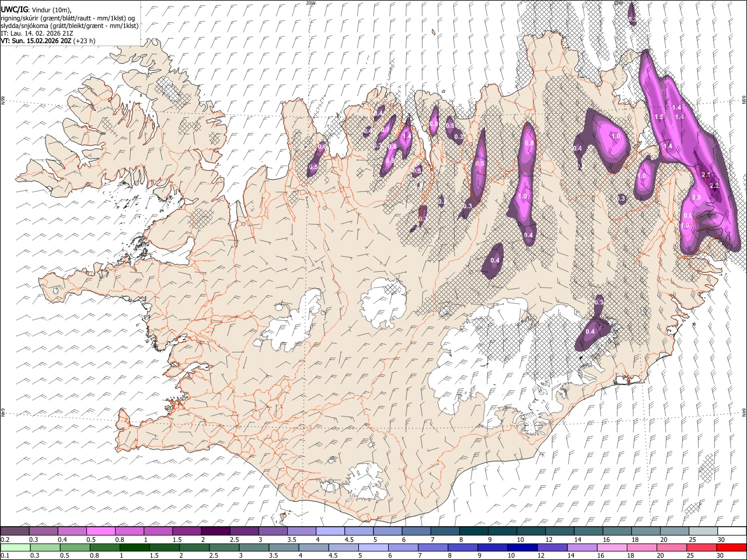Click the pale grey swatch between 25 and 30 in purple scale
Image resolution: width=747 pixels, height=560 pixels.
point(703,531)
